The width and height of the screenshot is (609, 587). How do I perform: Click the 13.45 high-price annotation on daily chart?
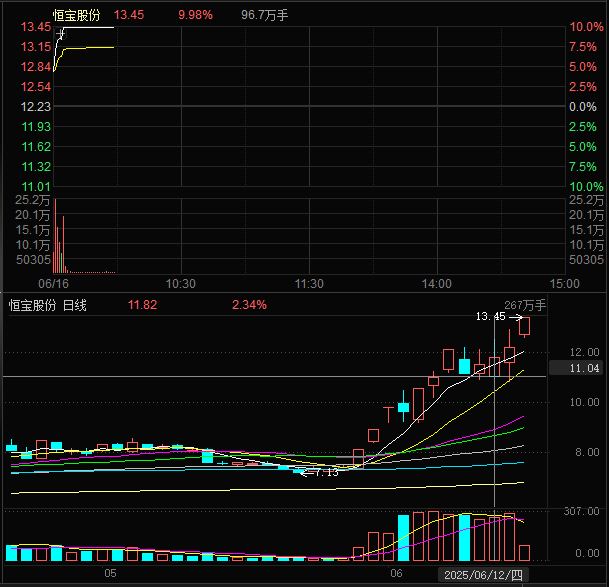click(x=491, y=317)
